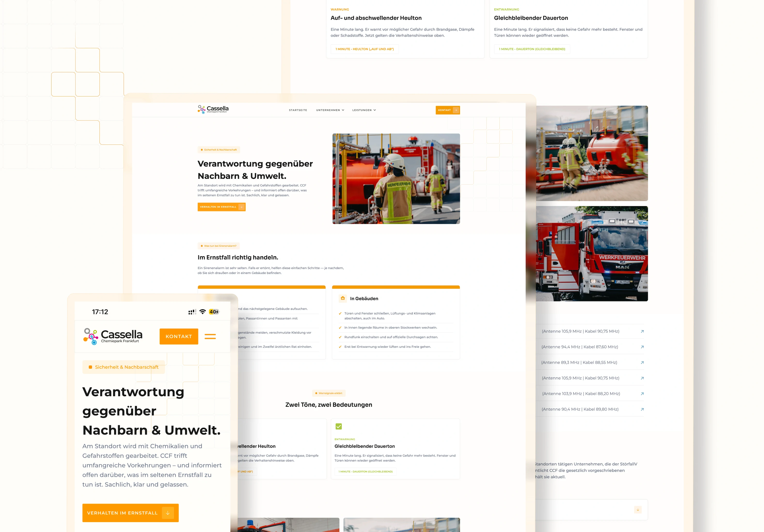
Task: Open arrow link for Antenne 103,9 MHz row
Action: (642, 394)
